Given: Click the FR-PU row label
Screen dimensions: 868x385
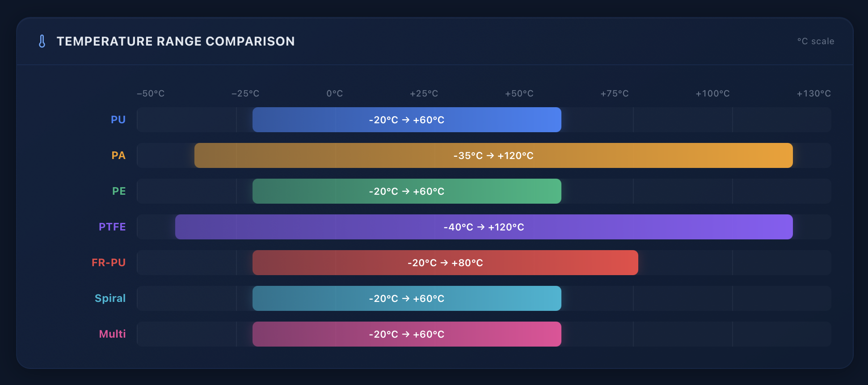Looking at the screenshot, I should click(x=109, y=263).
